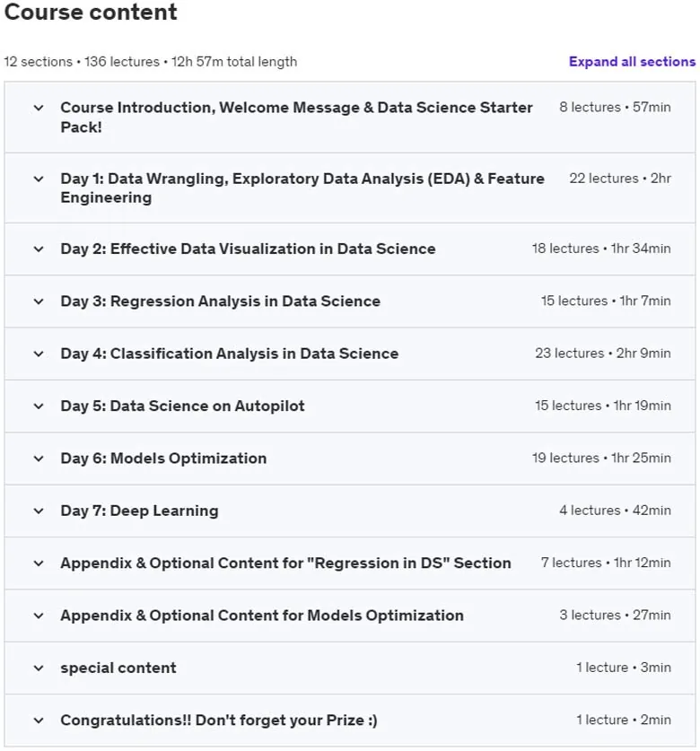
Task: Expand the Course Introduction section chevron
Action: click(x=39, y=108)
